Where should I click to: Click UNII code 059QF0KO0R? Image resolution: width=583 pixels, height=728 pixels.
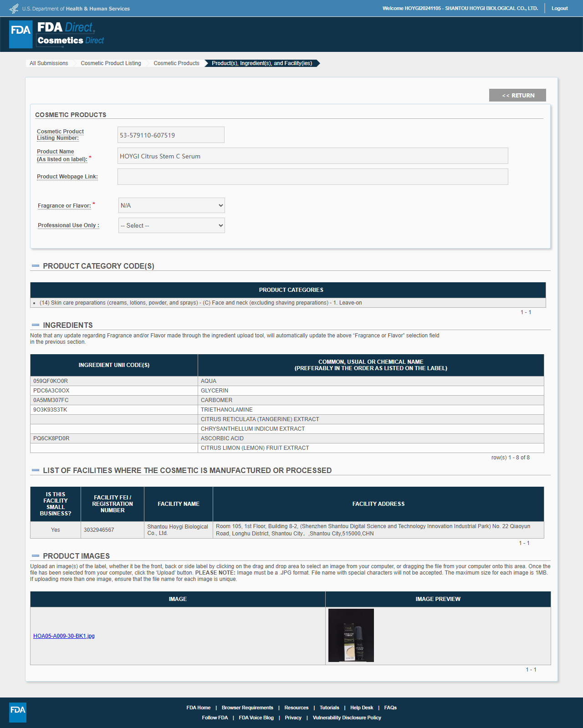51,381
